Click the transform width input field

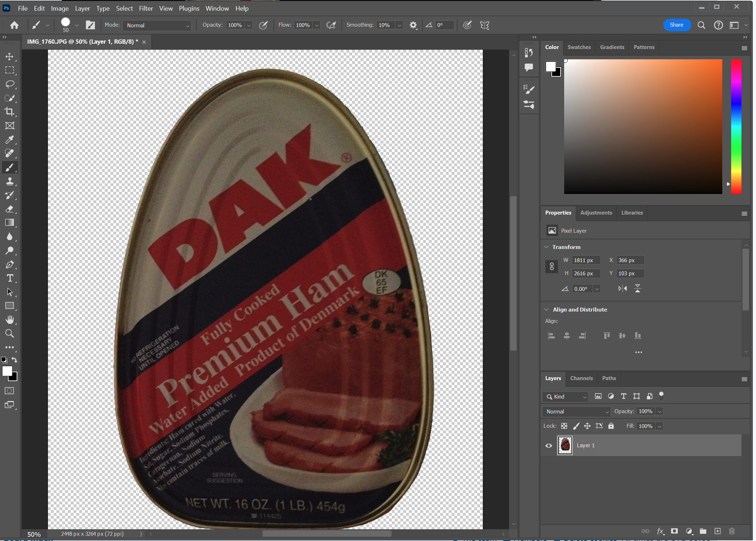click(585, 260)
